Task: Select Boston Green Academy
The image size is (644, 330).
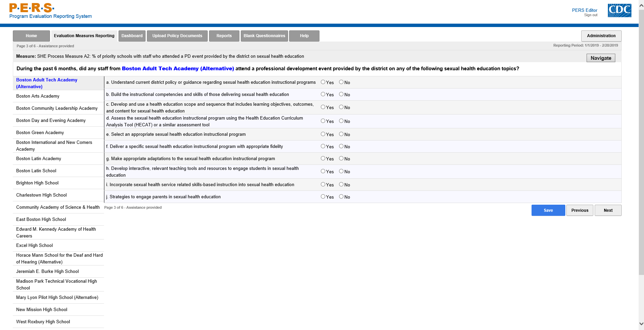Action: point(58,133)
